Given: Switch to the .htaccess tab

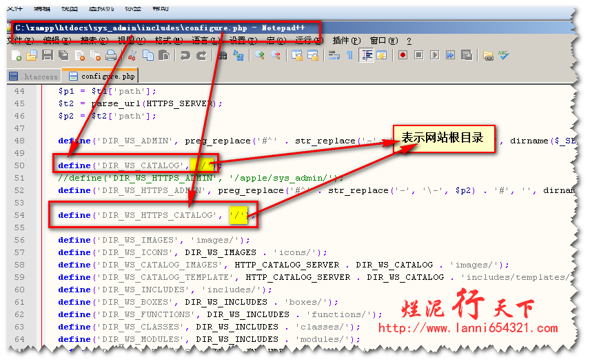Looking at the screenshot, I should (x=32, y=76).
